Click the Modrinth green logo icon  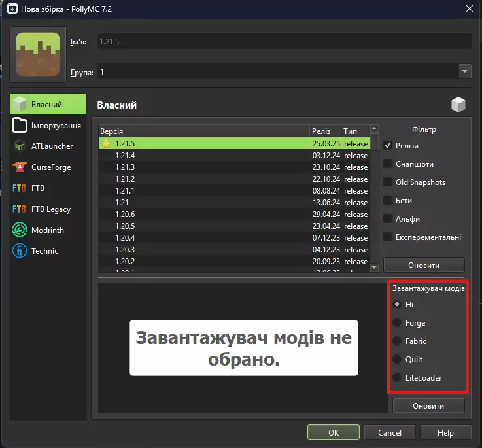point(20,230)
